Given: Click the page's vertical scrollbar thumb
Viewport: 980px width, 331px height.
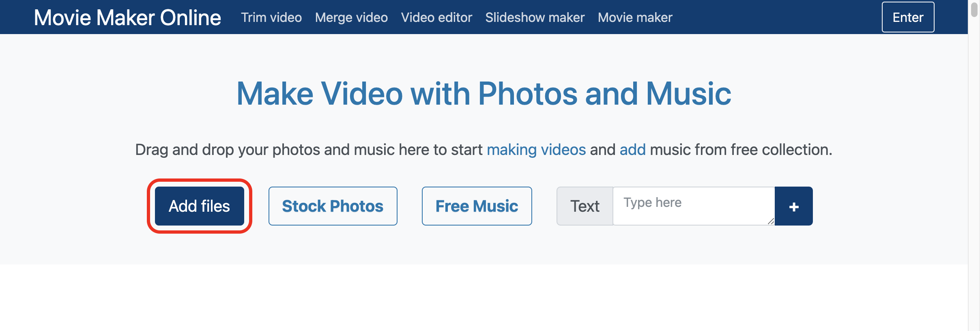Looking at the screenshot, I should click(x=974, y=10).
